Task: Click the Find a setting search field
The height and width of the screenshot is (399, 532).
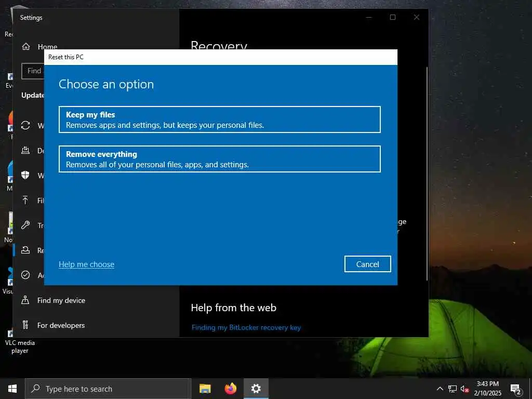Action: pyautogui.click(x=33, y=71)
